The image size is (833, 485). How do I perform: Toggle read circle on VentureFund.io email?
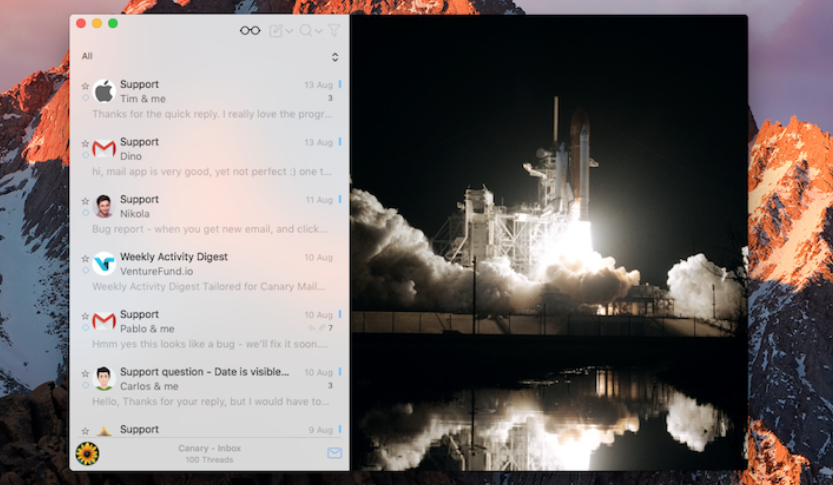click(86, 270)
